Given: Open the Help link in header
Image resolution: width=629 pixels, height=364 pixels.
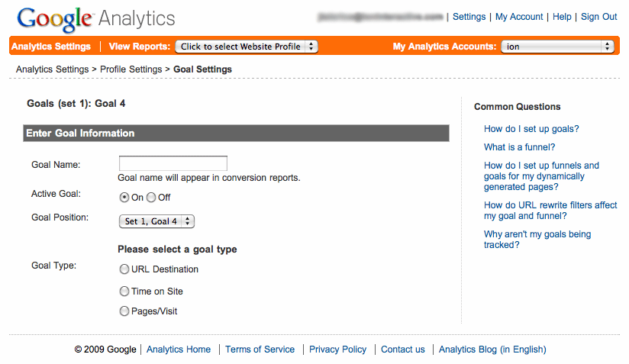Looking at the screenshot, I should (562, 17).
